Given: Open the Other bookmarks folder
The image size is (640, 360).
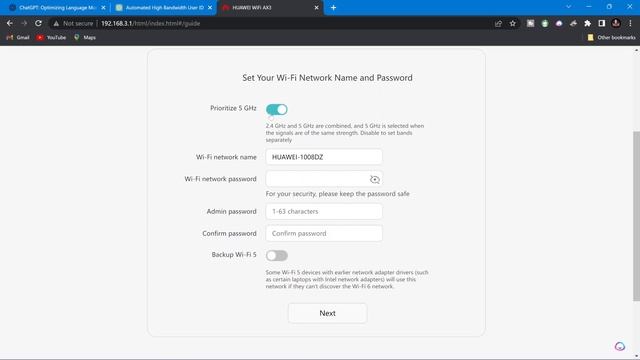Looking at the screenshot, I should 611,38.
